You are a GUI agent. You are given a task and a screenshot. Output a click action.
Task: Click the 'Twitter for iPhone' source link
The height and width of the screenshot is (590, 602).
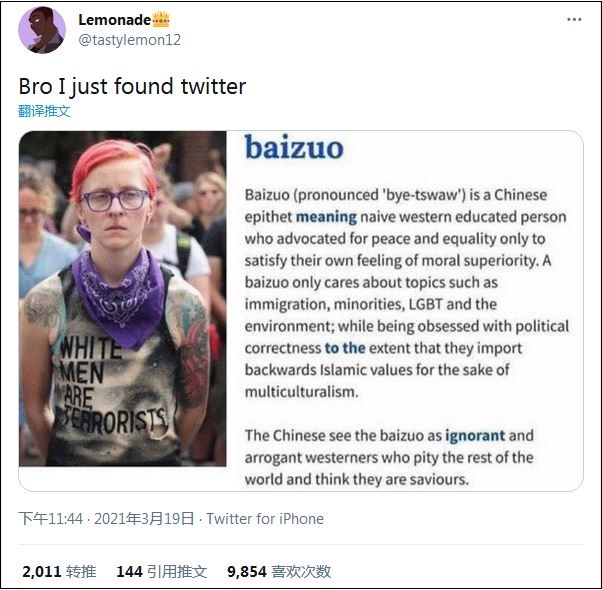tap(265, 519)
